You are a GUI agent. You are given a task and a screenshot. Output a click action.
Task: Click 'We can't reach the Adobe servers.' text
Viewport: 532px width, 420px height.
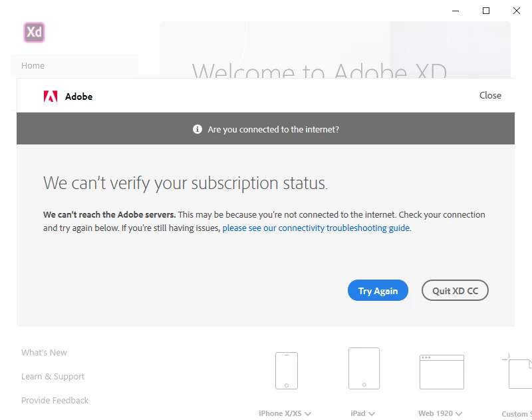pyautogui.click(x=109, y=214)
